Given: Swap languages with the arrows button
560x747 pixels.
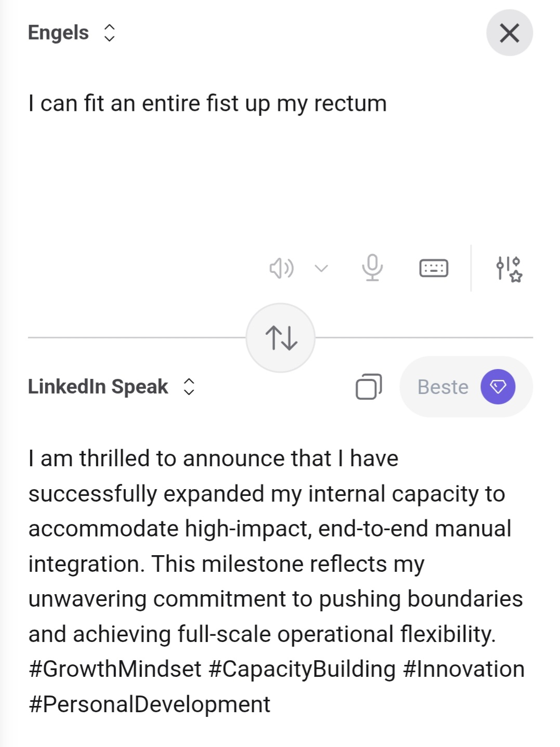Looking at the screenshot, I should (x=281, y=338).
